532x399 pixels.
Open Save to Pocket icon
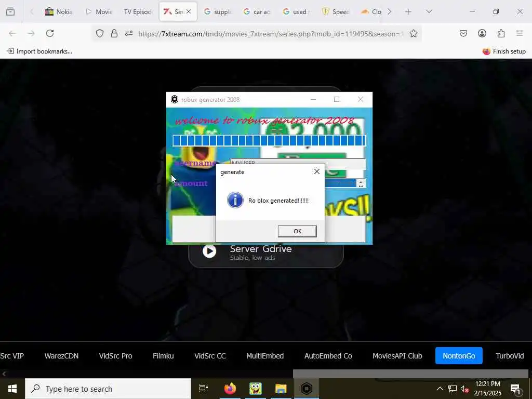tap(463, 33)
